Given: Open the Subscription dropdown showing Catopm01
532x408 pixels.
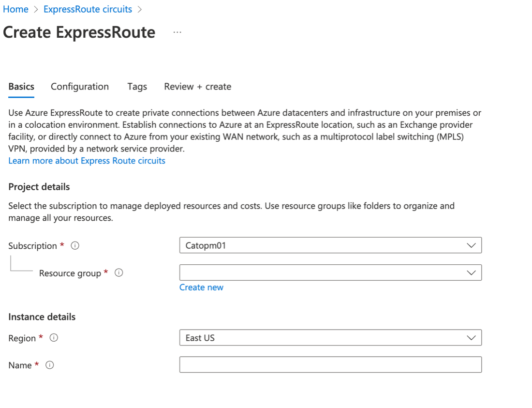Looking at the screenshot, I should pyautogui.click(x=330, y=245).
